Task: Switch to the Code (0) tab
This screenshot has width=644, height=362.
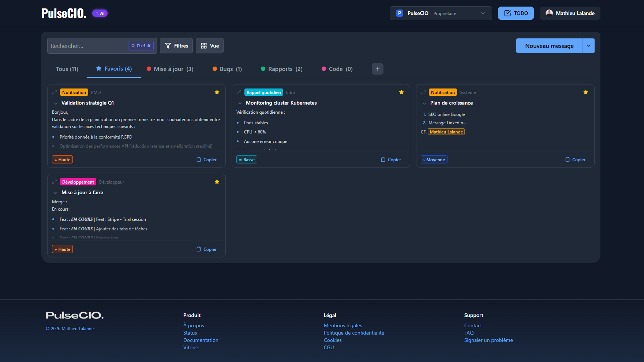Action: 337,69
